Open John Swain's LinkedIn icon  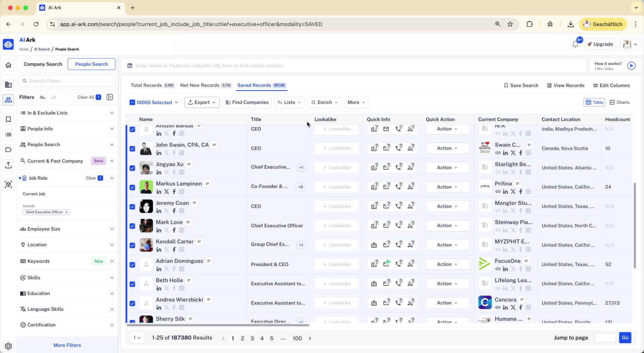coord(159,153)
